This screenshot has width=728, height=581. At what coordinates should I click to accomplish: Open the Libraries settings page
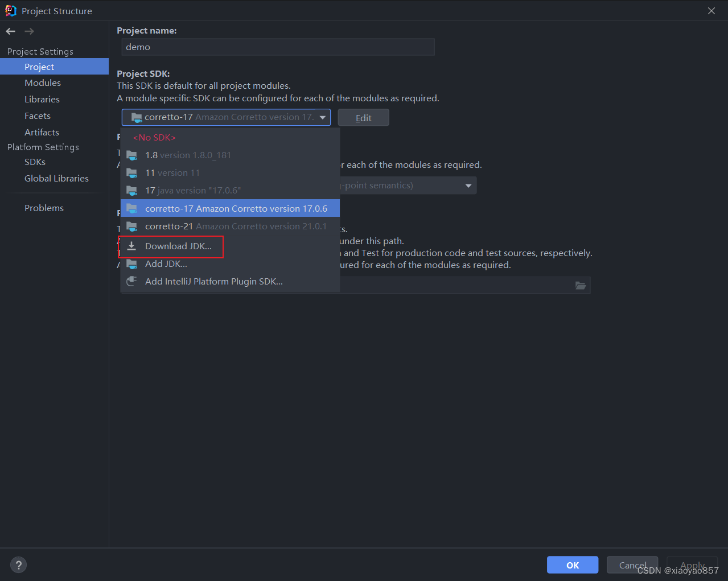54,100
